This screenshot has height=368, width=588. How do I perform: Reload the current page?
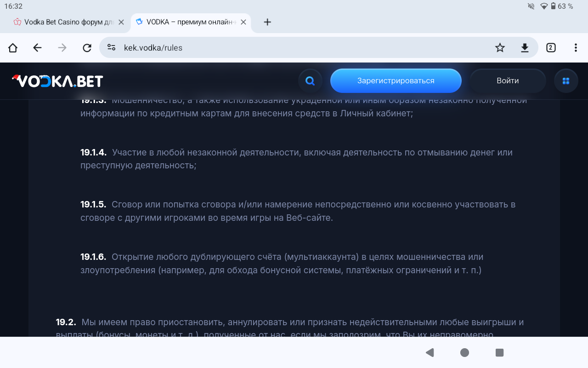pos(87,48)
